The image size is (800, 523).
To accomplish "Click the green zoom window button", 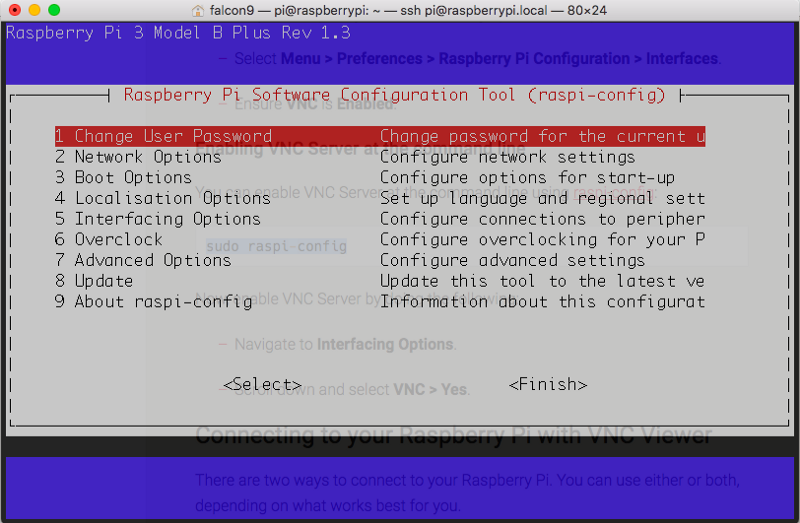I will click(x=54, y=9).
